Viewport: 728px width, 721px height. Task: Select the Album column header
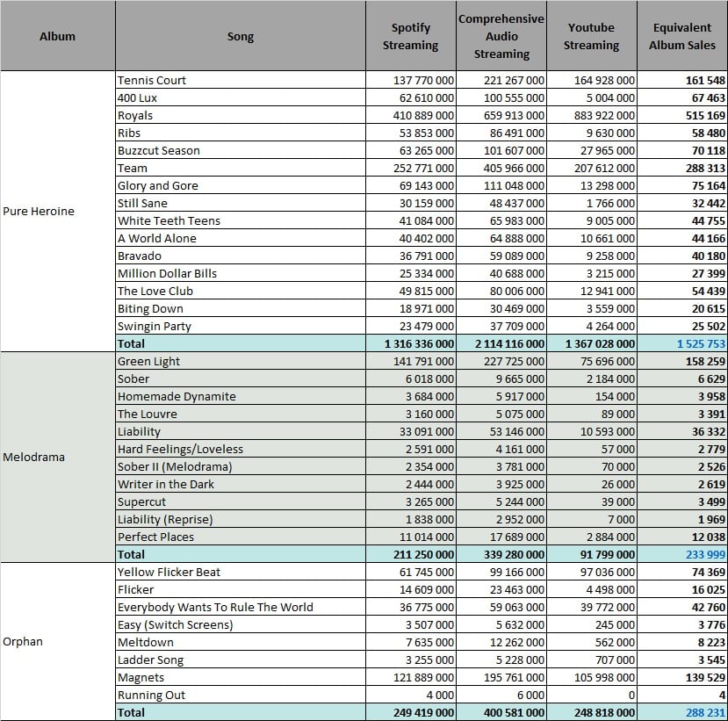click(58, 36)
